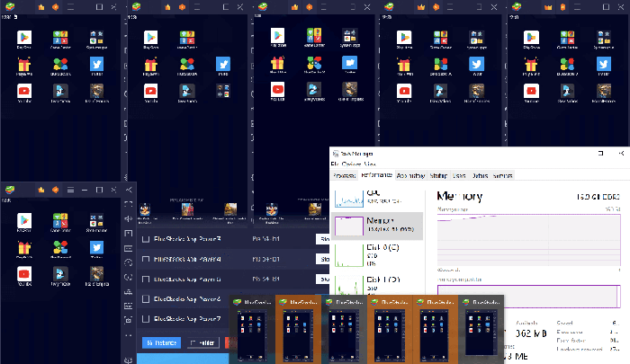Open hamburger menu in leftmost top BlueStacks window
Viewport: 630px width, 364px height.
point(70,7)
